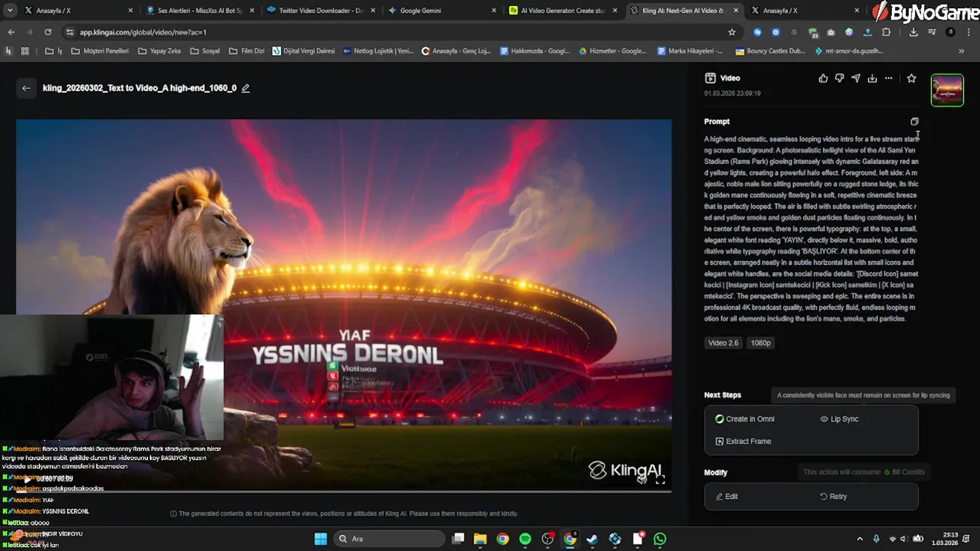Open Spotify from the taskbar

525,539
